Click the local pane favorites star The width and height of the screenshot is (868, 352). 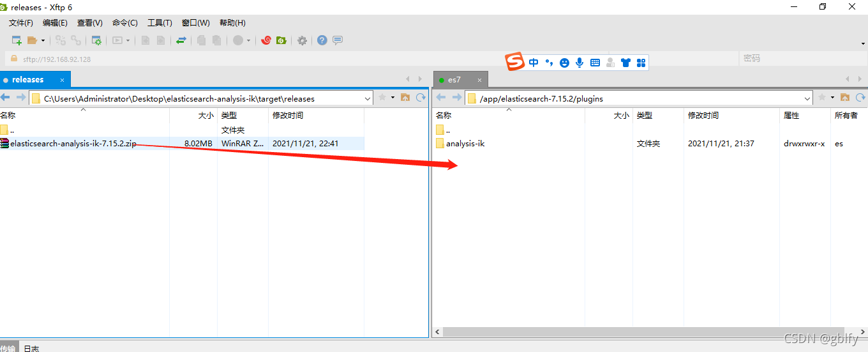point(382,98)
